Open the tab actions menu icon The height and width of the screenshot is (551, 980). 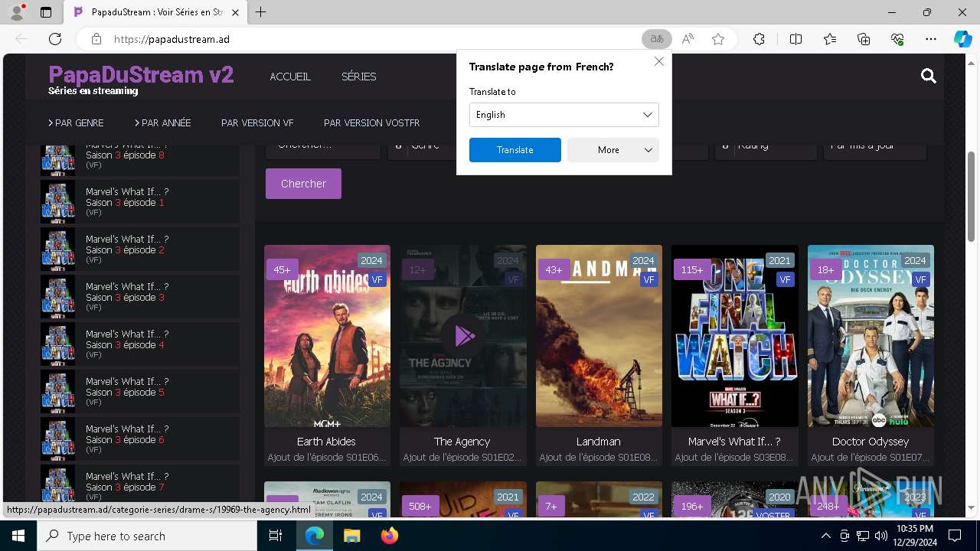[46, 12]
